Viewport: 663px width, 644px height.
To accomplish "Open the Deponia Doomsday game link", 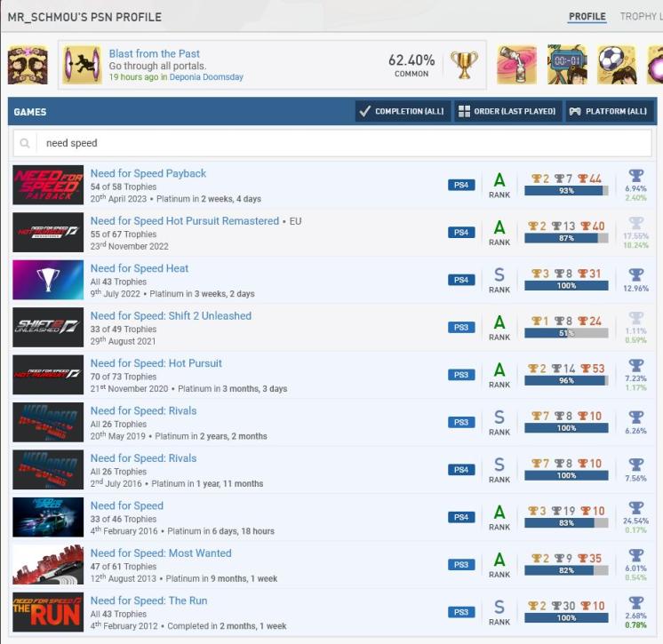I will click(x=206, y=77).
